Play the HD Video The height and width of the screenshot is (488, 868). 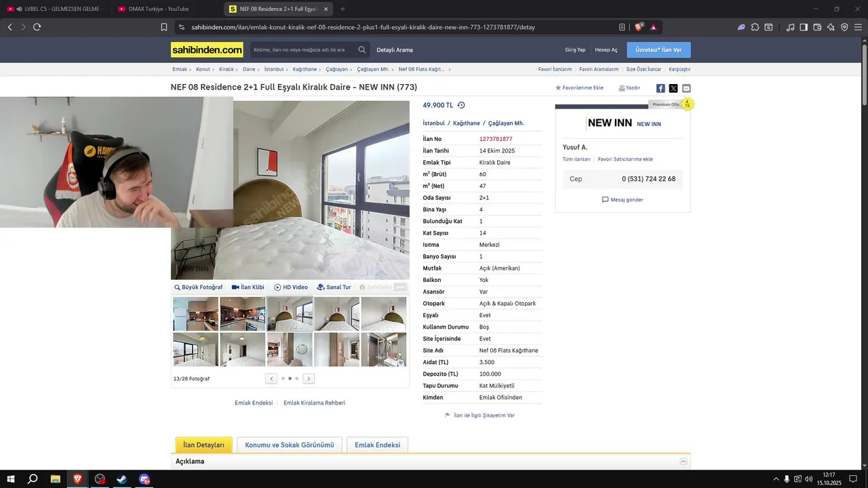coord(291,287)
